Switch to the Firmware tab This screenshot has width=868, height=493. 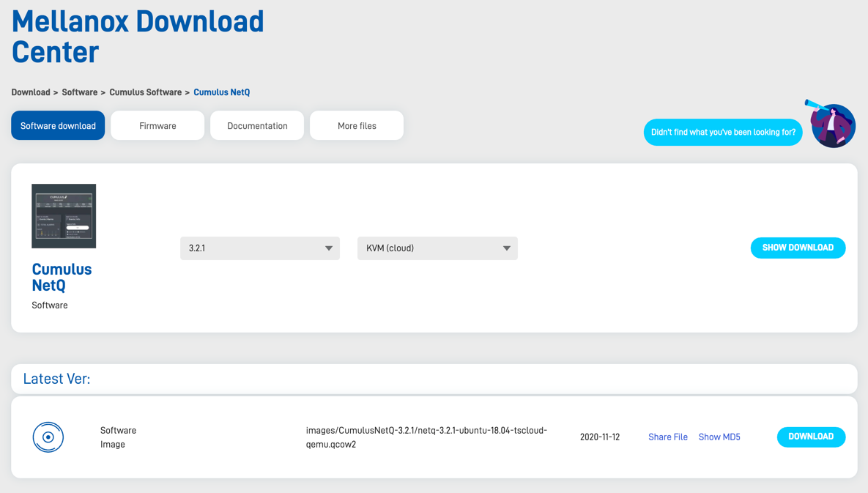[x=157, y=126]
